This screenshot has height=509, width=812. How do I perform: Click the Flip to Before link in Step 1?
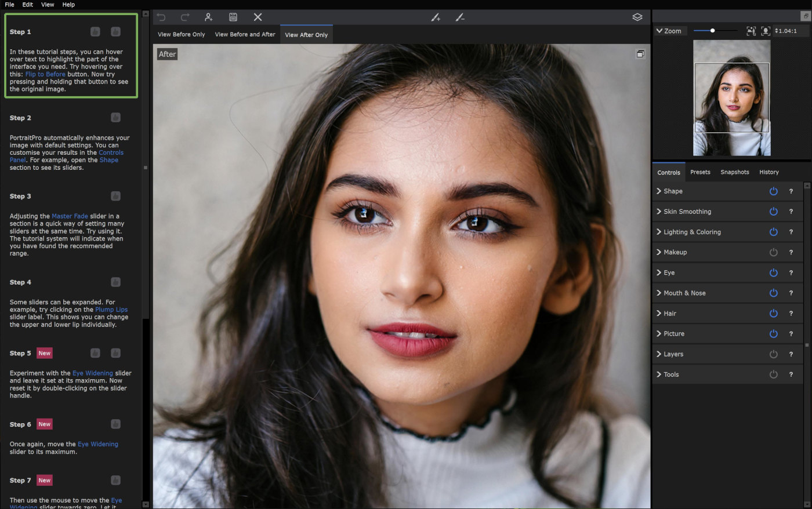coord(45,74)
